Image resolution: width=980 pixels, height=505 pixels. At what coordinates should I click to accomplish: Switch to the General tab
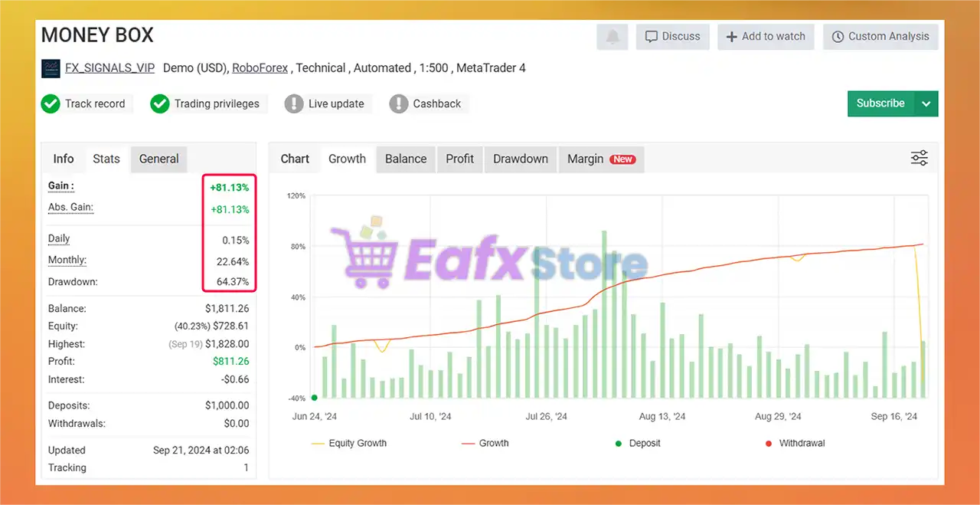pyautogui.click(x=159, y=159)
